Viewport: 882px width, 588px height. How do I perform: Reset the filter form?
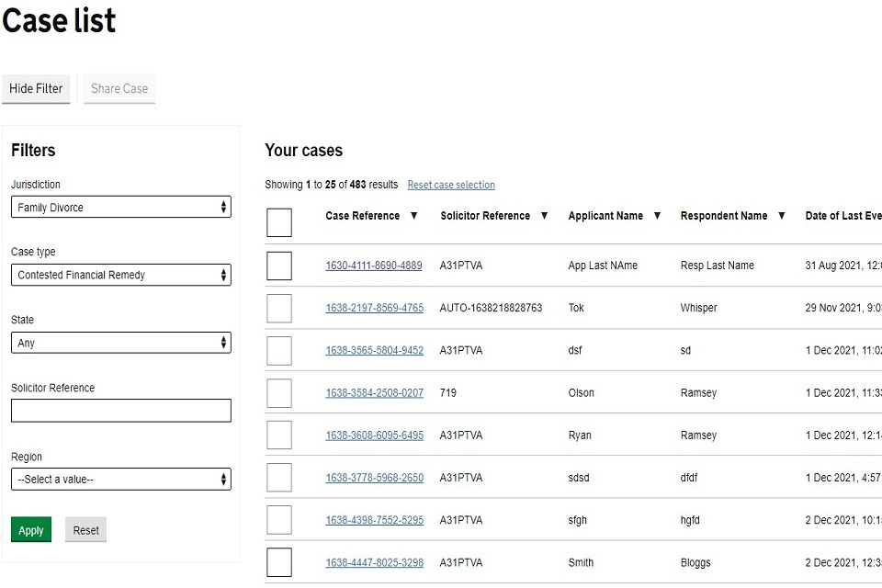[85, 530]
